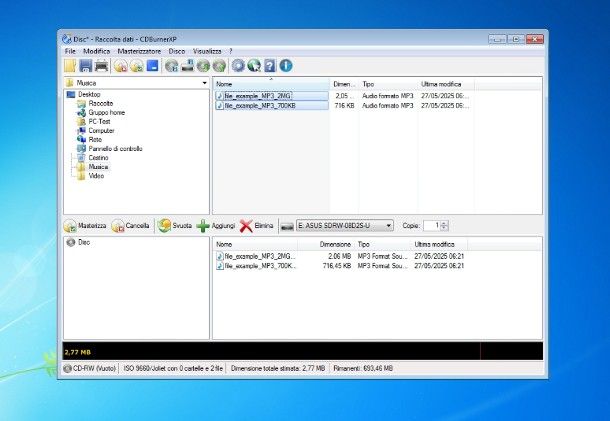The width and height of the screenshot is (610, 421).
Task: Click the round blue info icon
Action: (x=286, y=66)
